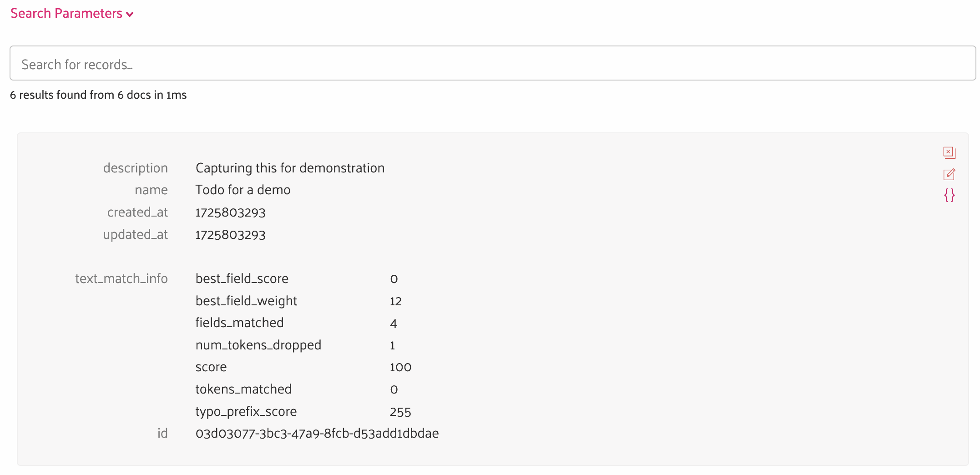Click the name value Todo for a demo

tap(243, 190)
